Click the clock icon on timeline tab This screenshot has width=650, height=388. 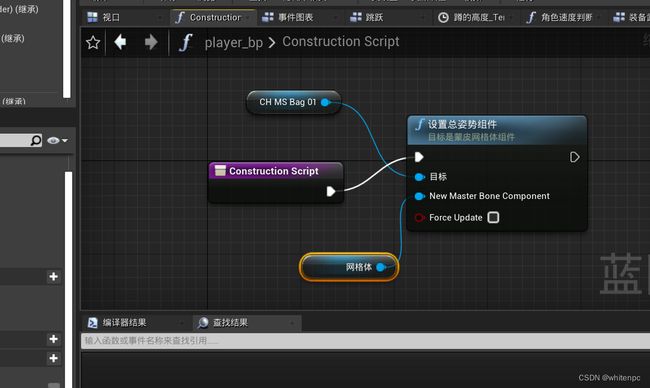point(443,17)
